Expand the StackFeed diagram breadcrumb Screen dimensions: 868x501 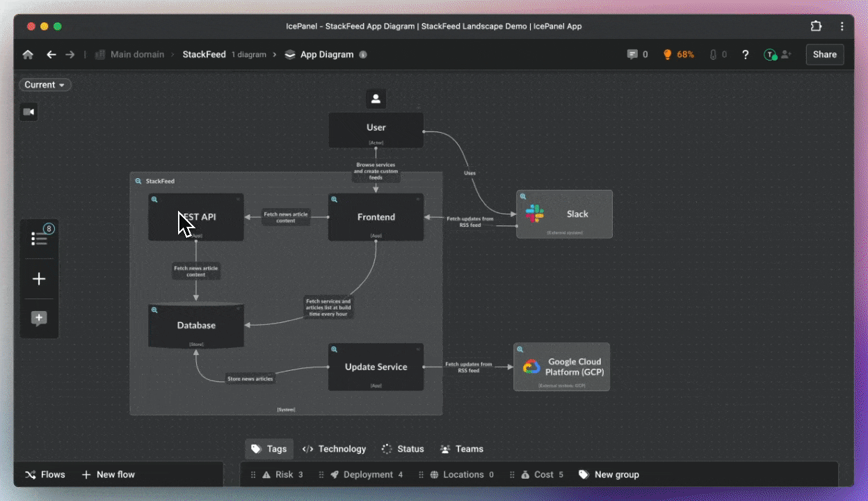click(204, 54)
